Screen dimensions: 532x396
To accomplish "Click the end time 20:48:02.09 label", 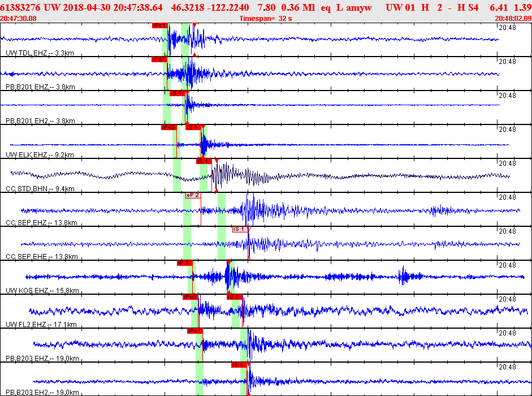I will click(513, 19).
